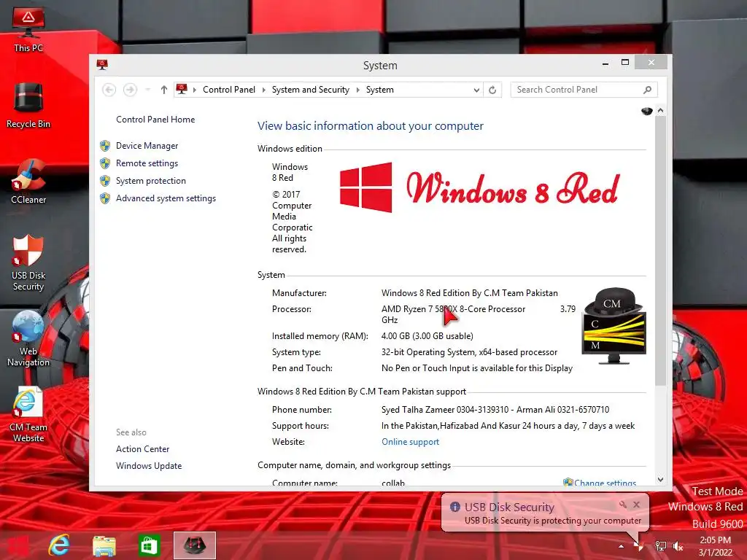Image resolution: width=747 pixels, height=560 pixels.
Task: Open the Recycle Bin desktop icon
Action: click(28, 106)
